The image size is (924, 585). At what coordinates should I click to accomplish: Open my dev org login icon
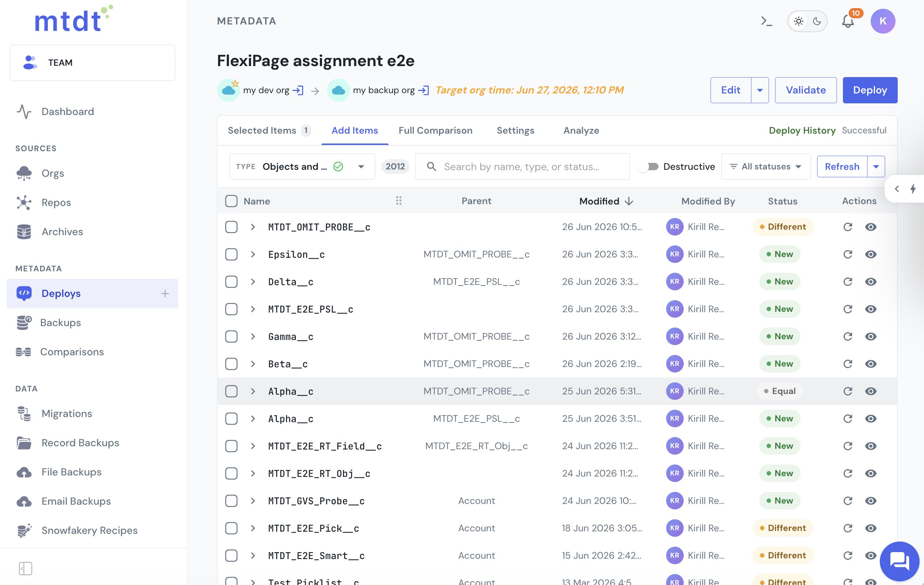click(298, 90)
